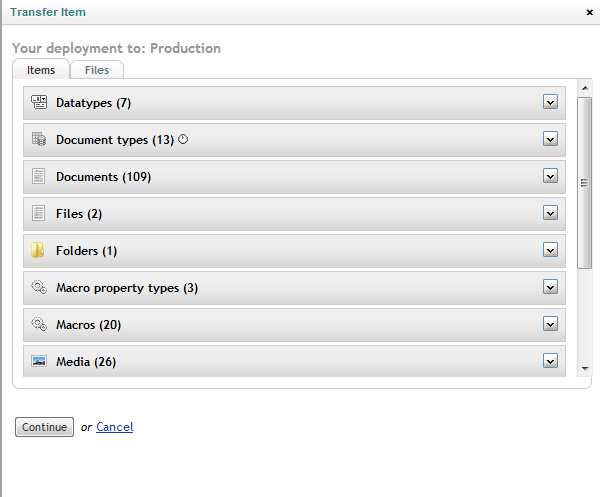Click the Continue button
Screen dimensions: 600x497
click(x=44, y=427)
